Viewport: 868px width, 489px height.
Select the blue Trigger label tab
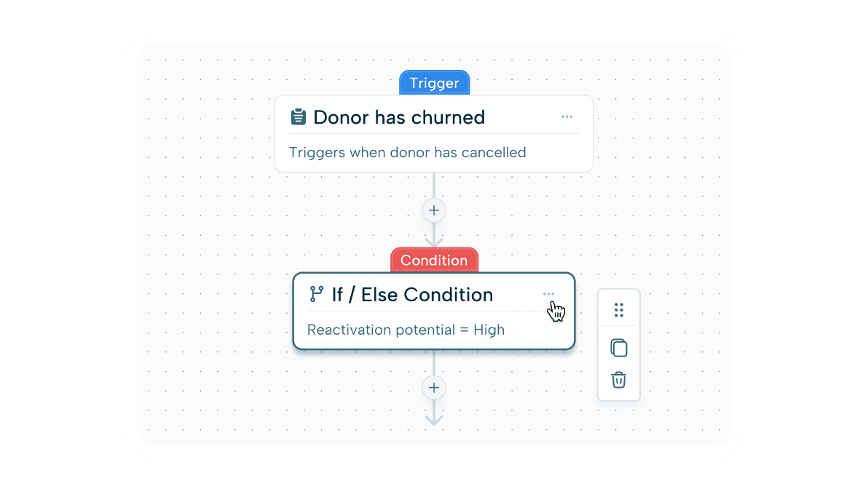coord(434,83)
